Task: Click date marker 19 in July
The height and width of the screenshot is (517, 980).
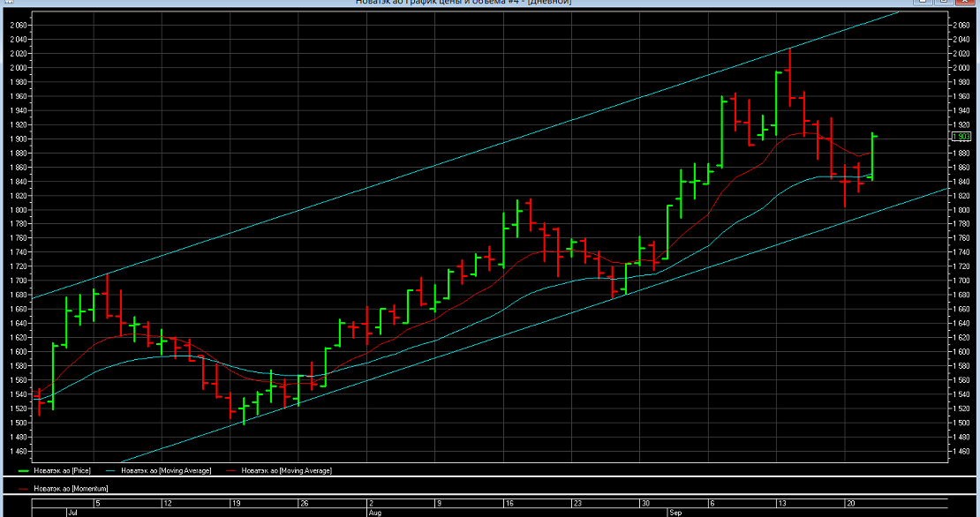Action: (x=235, y=503)
